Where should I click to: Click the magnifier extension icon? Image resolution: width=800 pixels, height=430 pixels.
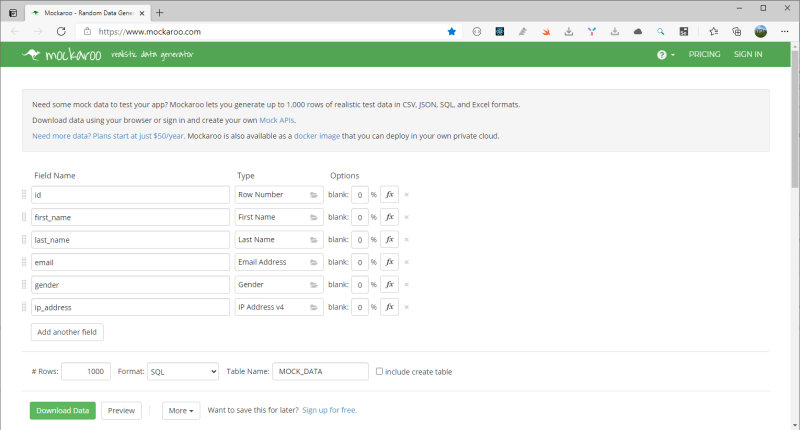(x=661, y=32)
